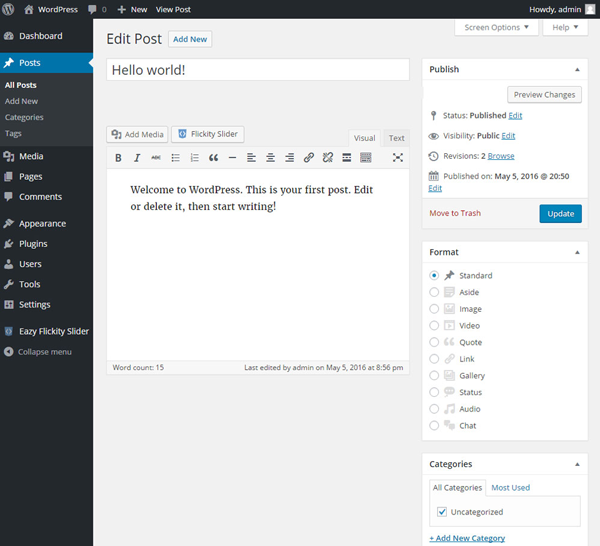This screenshot has width=600, height=546.
Task: Insert Read More tag
Action: coord(347,158)
